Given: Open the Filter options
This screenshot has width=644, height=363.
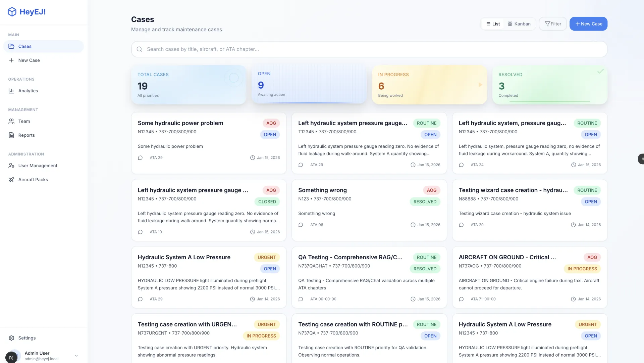Looking at the screenshot, I should tap(553, 24).
